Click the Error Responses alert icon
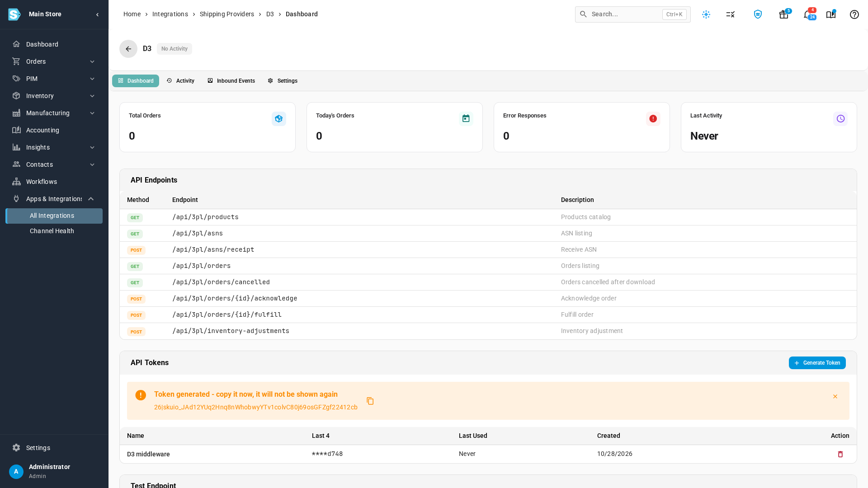The height and width of the screenshot is (488, 868). (x=653, y=119)
